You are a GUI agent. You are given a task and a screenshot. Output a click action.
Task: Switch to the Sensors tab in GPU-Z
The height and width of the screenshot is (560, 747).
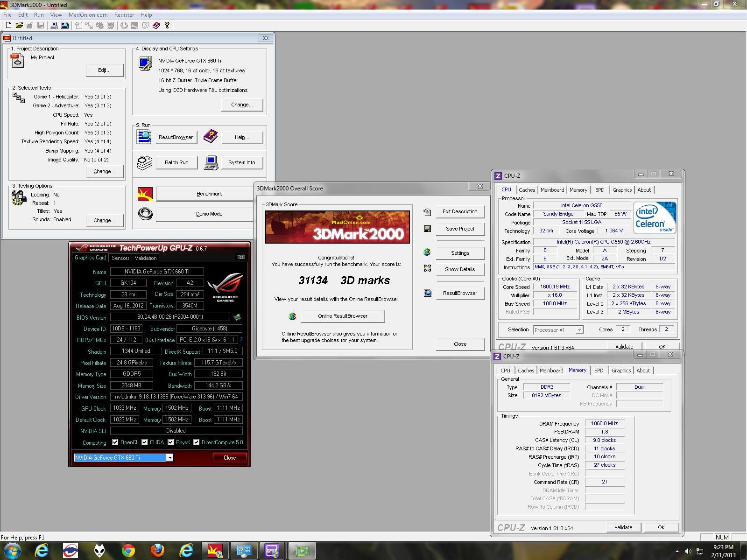(x=120, y=258)
